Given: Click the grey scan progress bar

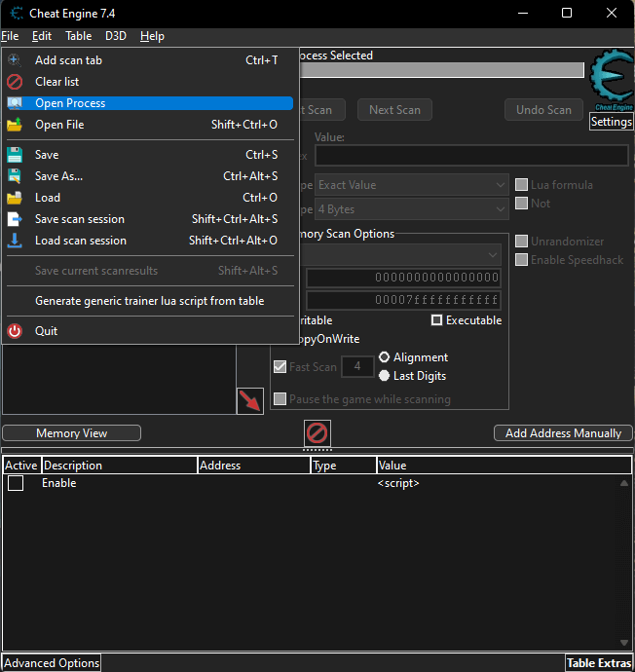Looking at the screenshot, I should 441,70.
